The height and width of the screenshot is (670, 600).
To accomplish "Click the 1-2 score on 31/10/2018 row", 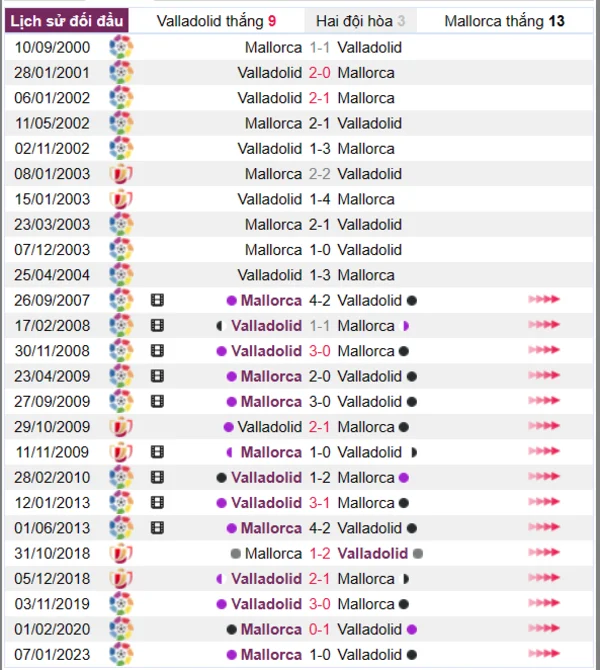I will pyautogui.click(x=320, y=553).
